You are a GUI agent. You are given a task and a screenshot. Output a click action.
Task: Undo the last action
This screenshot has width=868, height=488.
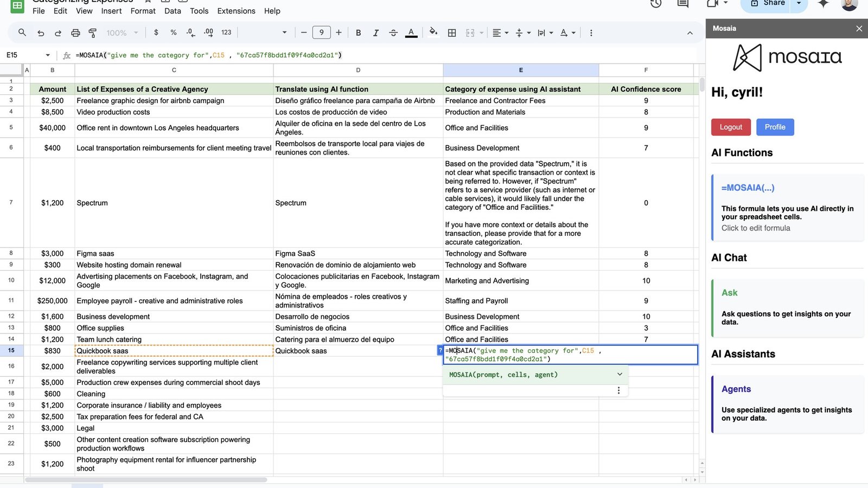pyautogui.click(x=41, y=33)
